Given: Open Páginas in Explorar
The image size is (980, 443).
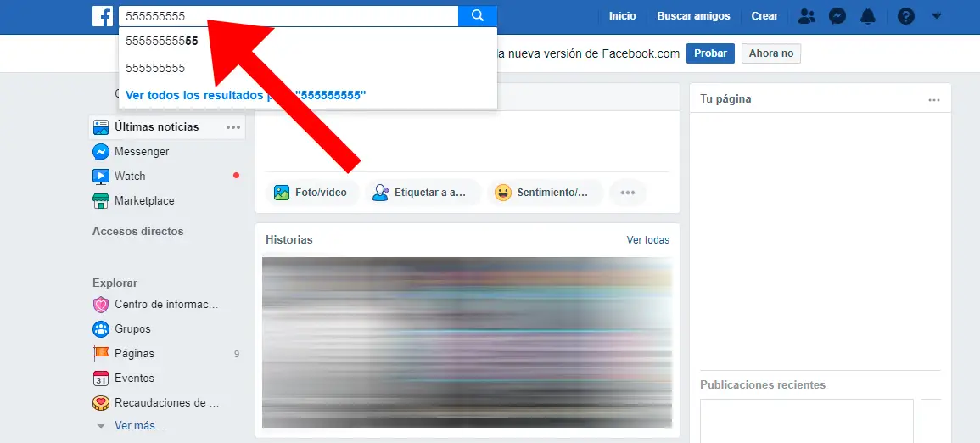Looking at the screenshot, I should [134, 354].
